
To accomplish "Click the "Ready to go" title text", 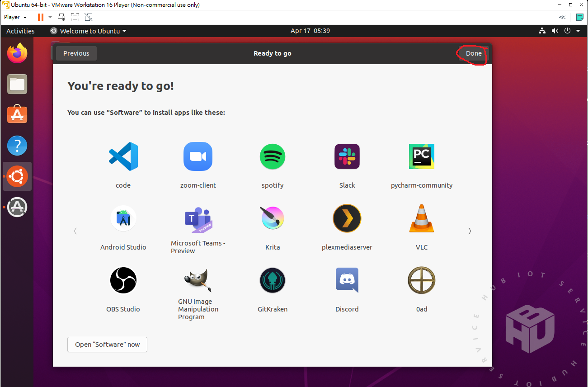I will tap(273, 53).
